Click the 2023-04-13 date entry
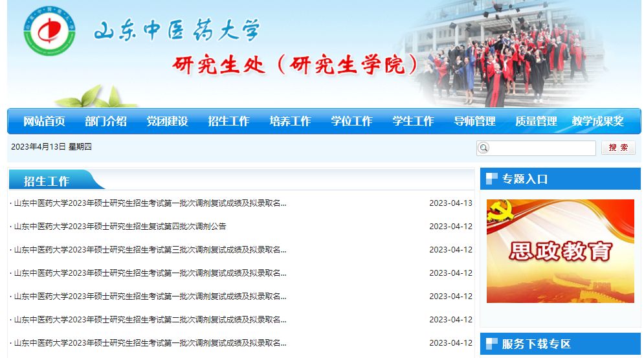 [450, 203]
